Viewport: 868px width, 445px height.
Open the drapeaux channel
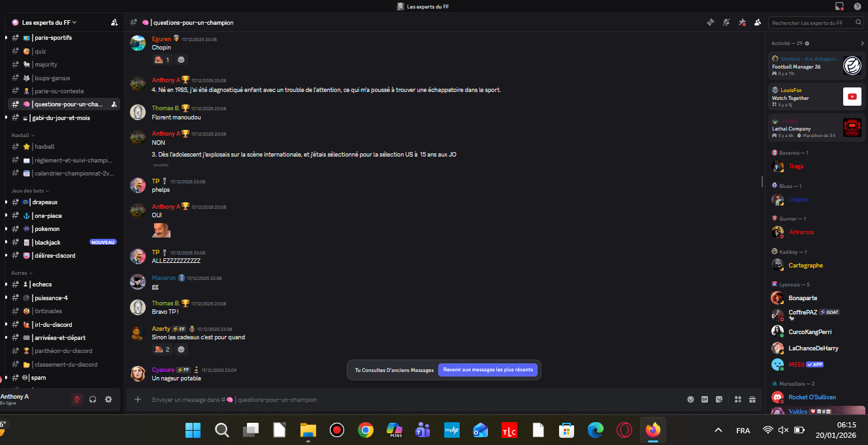coord(64,202)
